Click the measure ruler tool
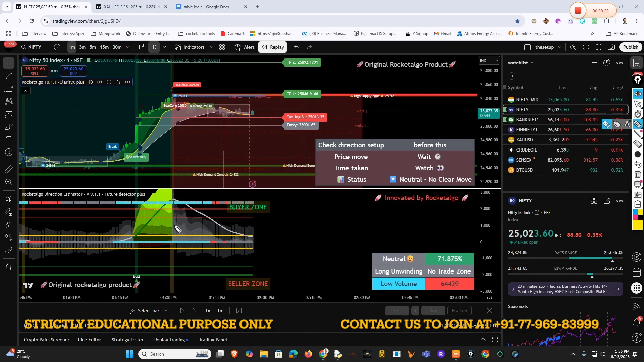This screenshot has height=362, width=644. [9, 169]
